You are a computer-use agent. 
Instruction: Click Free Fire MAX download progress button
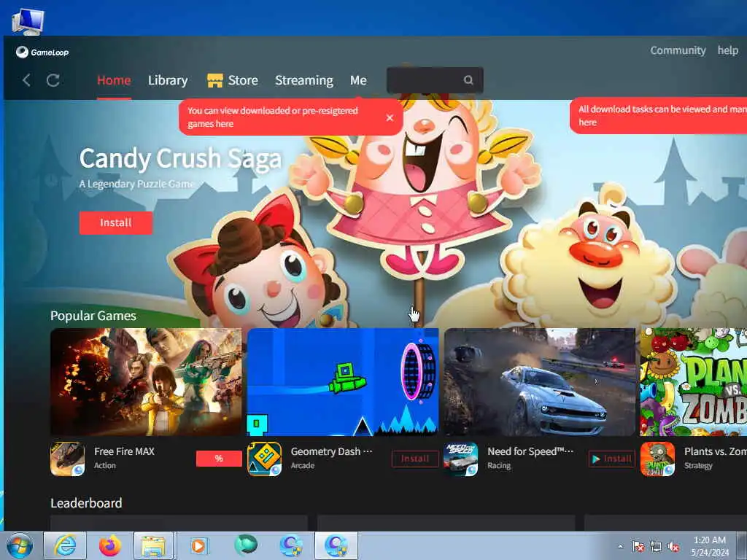coord(219,459)
